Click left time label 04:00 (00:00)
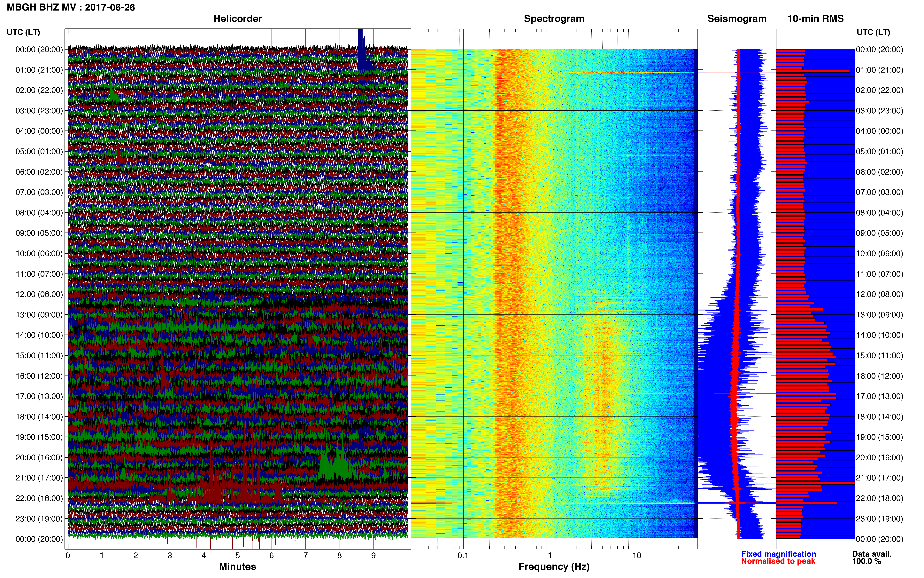Screen dimensions: 924x578 pyautogui.click(x=39, y=131)
